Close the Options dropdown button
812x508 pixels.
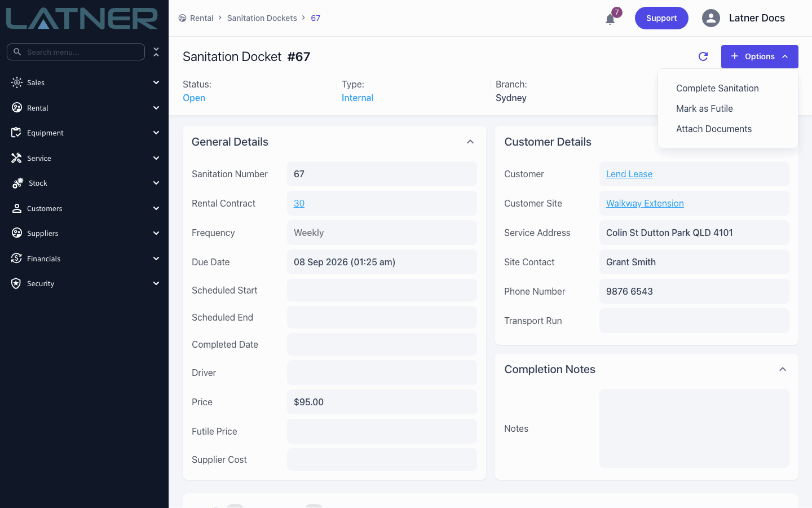click(x=760, y=56)
